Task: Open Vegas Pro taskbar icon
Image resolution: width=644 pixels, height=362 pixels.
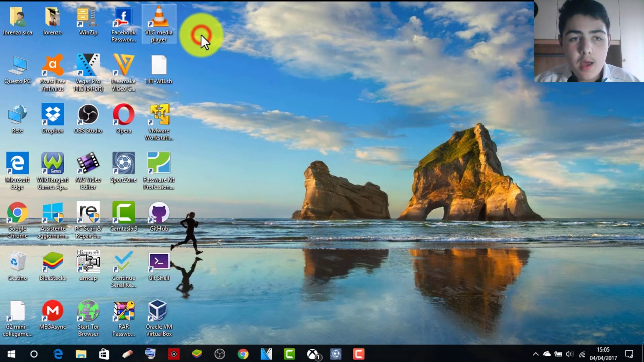Action: click(x=266, y=354)
